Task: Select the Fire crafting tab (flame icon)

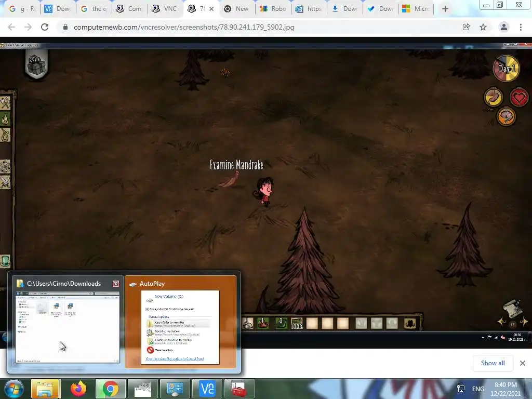Action: point(5,119)
